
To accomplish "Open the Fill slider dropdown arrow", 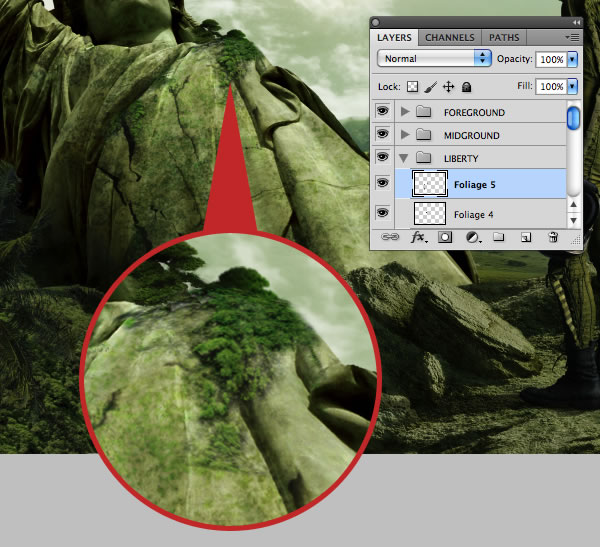I will coord(572,87).
